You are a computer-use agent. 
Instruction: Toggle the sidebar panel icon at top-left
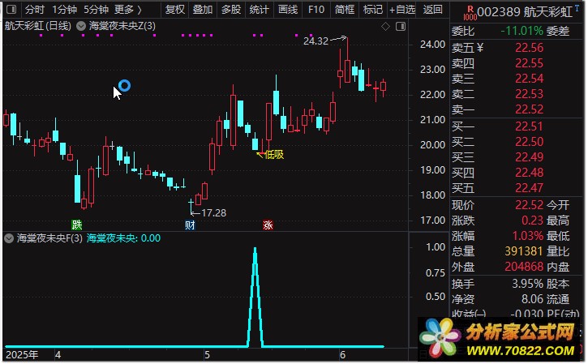tap(11, 10)
